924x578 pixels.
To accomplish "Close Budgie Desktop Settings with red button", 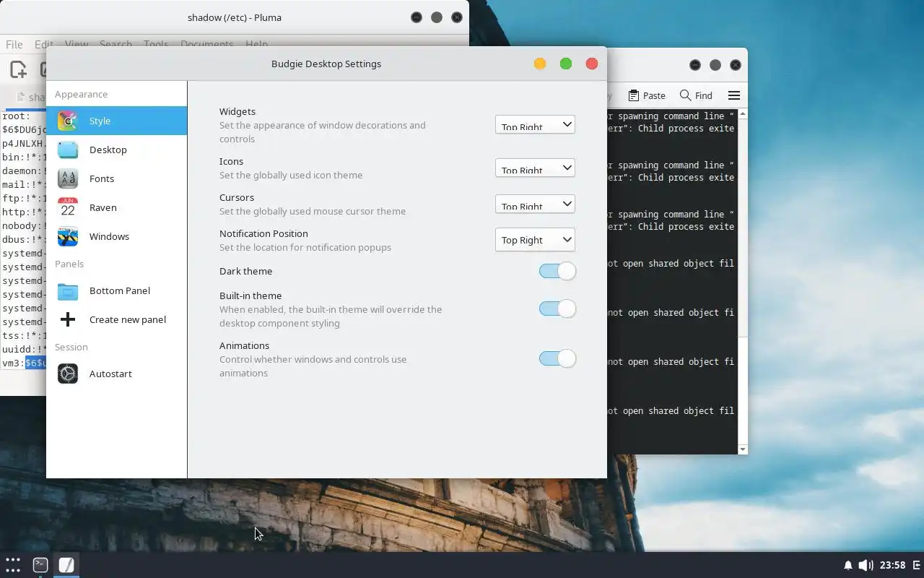I will pos(592,64).
